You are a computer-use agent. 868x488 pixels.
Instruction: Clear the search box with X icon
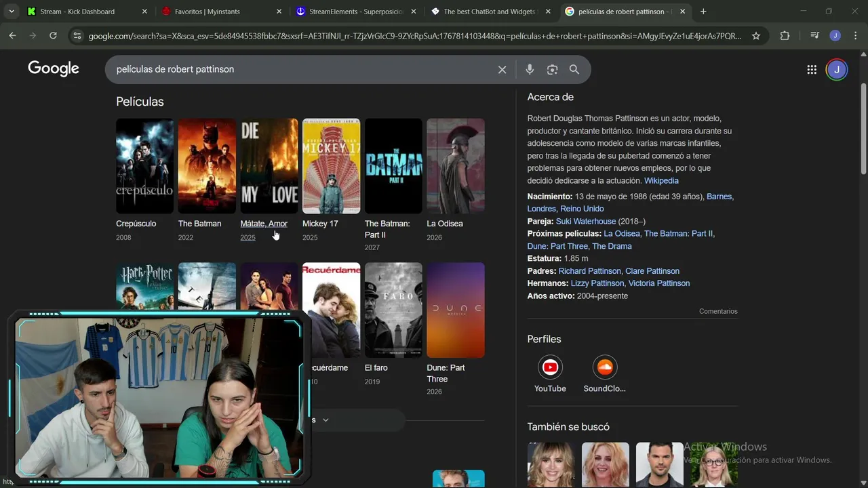[502, 69]
